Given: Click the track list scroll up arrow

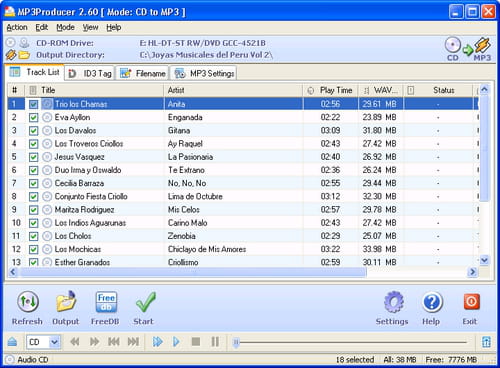Looking at the screenshot, I should click(484, 89).
